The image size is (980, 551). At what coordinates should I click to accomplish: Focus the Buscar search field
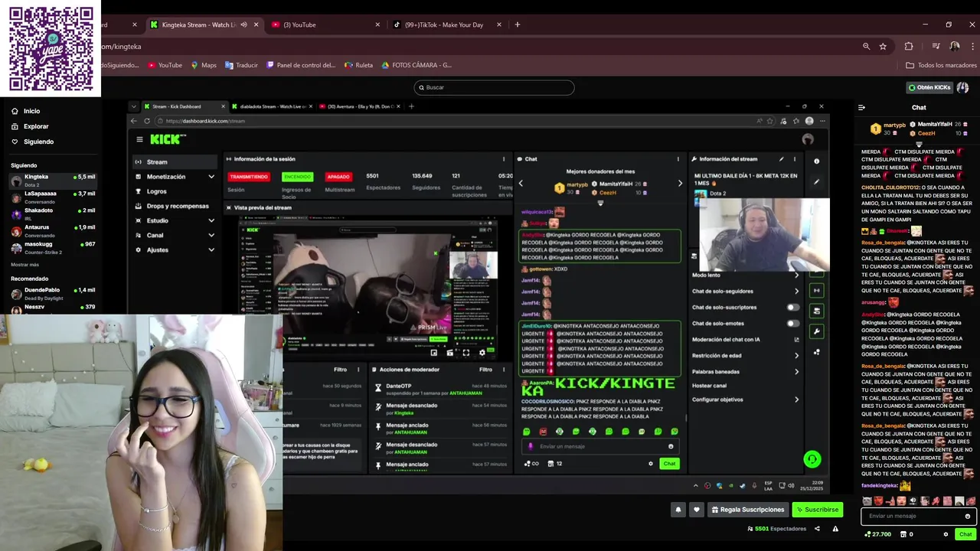tap(494, 87)
